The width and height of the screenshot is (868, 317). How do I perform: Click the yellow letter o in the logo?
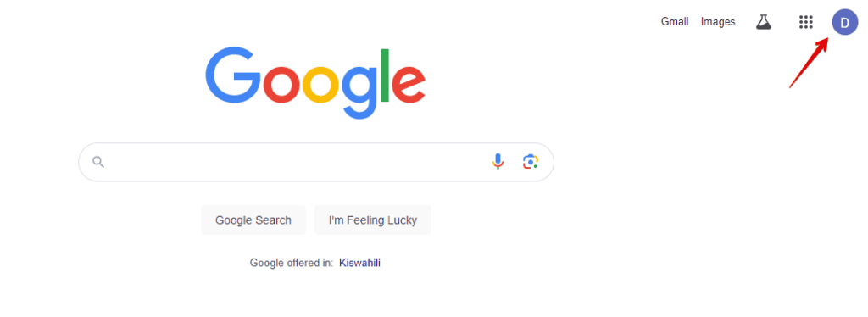tap(320, 84)
